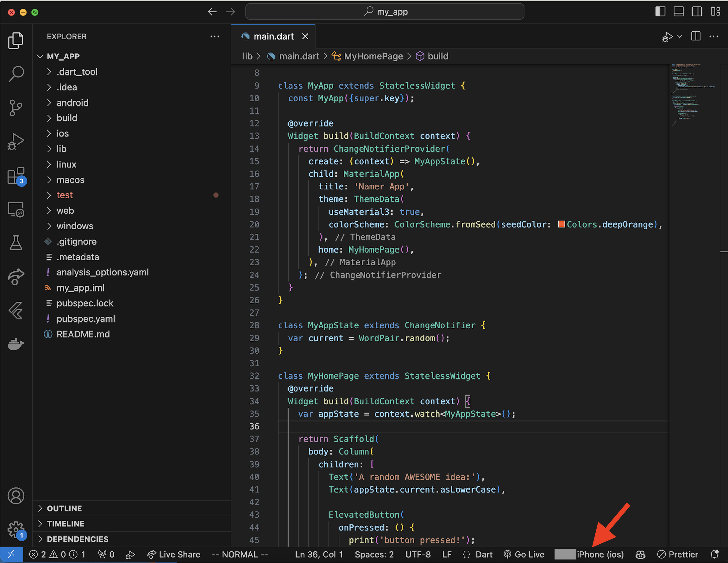Open the Testing beaker panel
Screen dimensions: 728x563
coord(16,243)
